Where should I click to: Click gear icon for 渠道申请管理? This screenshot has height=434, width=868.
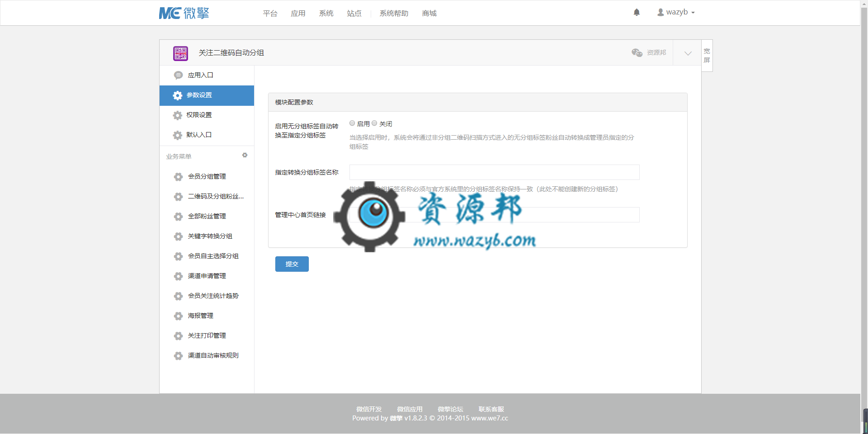click(178, 276)
